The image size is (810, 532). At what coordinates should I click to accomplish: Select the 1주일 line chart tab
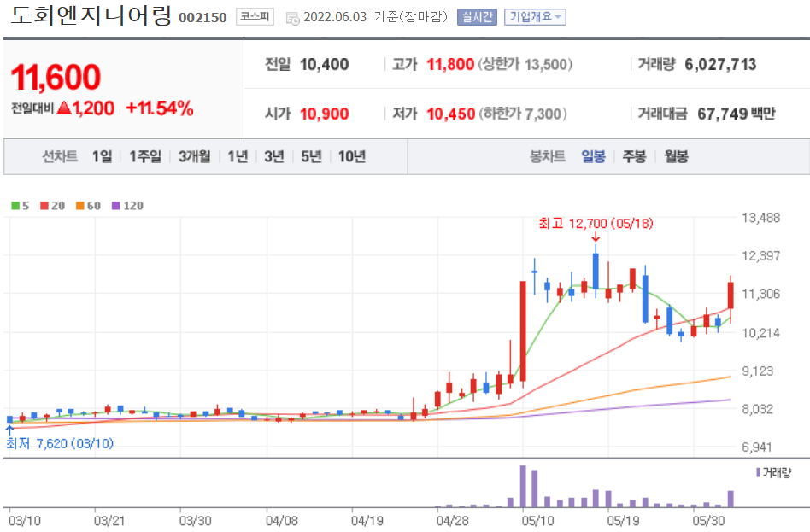pos(145,156)
